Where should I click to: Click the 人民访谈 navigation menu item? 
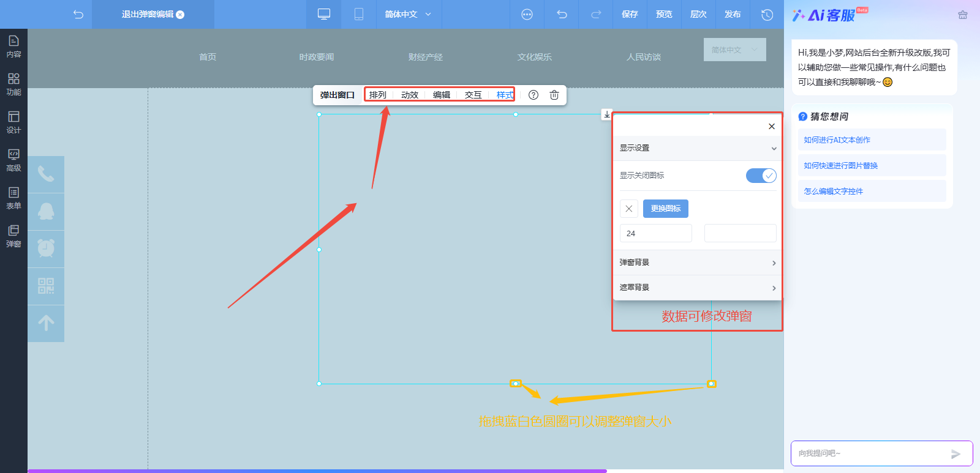coord(644,57)
